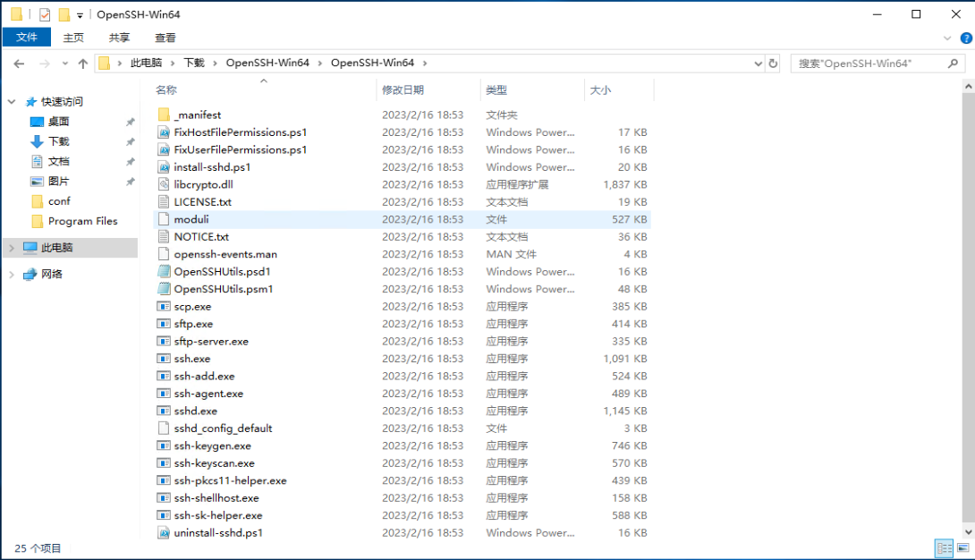Click the vertical scrollbar down arrow
Image resolution: width=975 pixels, height=560 pixels.
point(968,532)
